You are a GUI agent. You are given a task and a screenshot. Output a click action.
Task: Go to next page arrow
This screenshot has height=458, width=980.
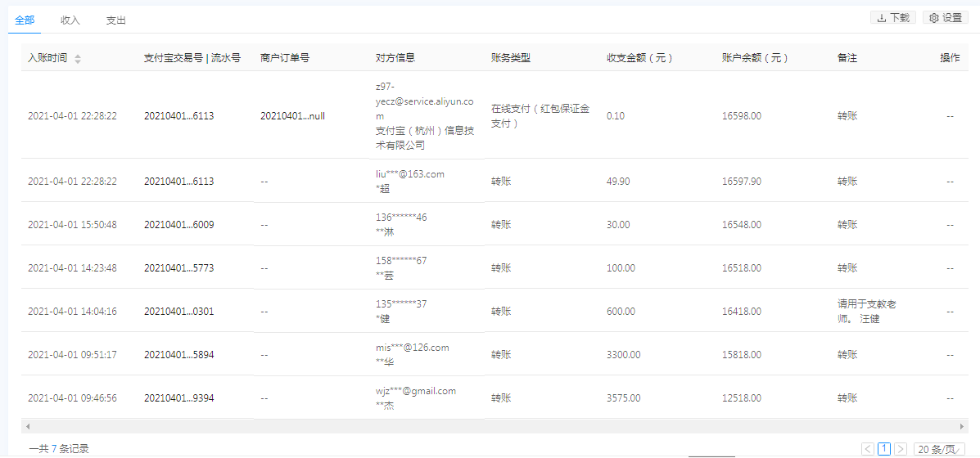(901, 448)
